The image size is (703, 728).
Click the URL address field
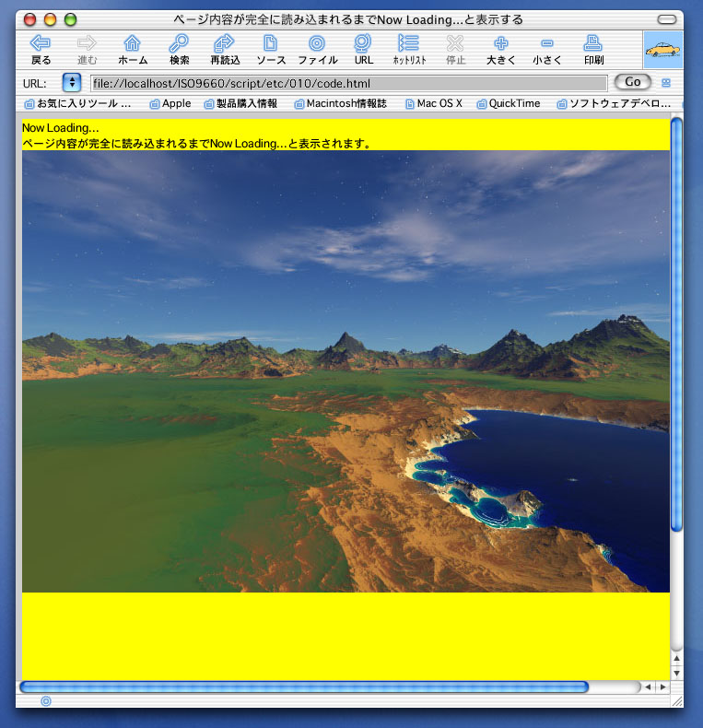(x=348, y=84)
